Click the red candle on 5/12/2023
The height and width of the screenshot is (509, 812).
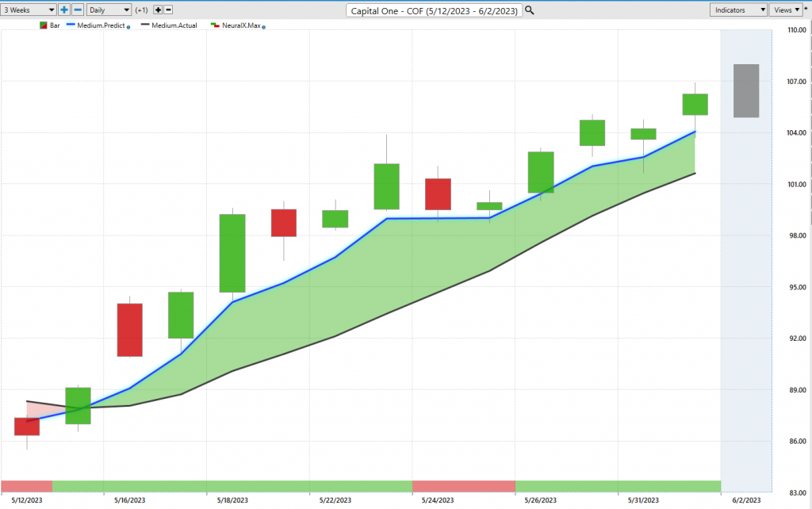[27, 427]
